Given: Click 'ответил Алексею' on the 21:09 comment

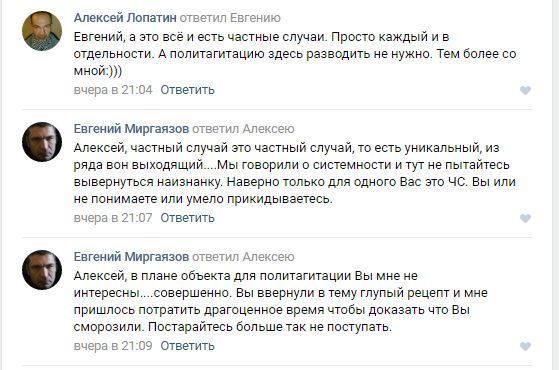Looking at the screenshot, I should pos(243,257).
